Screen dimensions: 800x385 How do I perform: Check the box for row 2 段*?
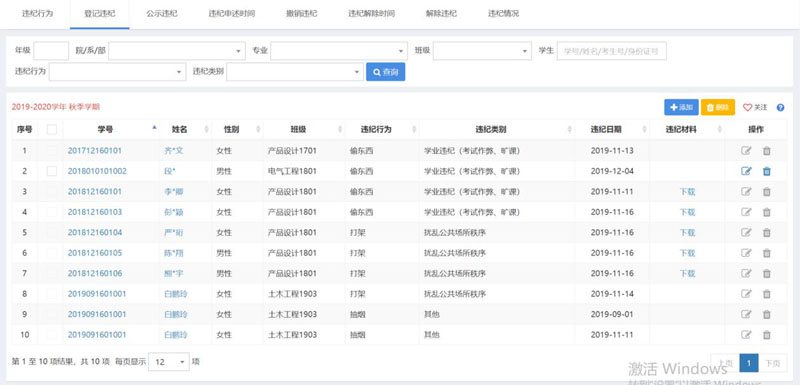(x=52, y=171)
